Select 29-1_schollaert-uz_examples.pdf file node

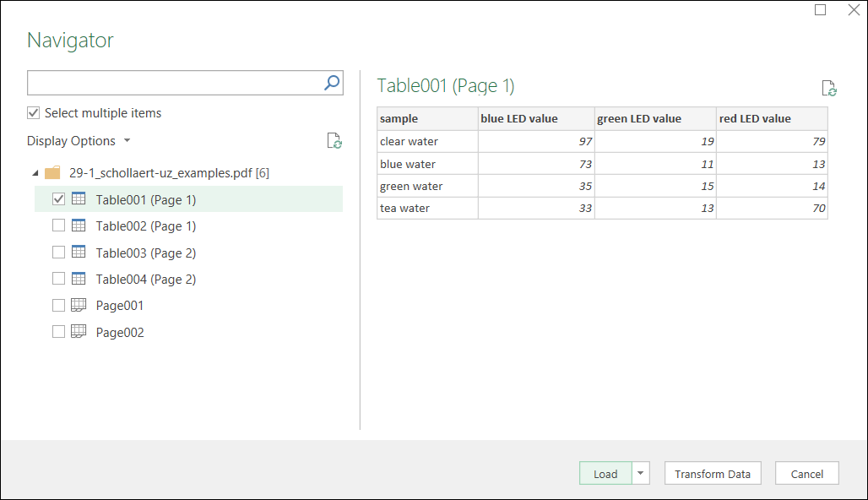pyautogui.click(x=169, y=173)
